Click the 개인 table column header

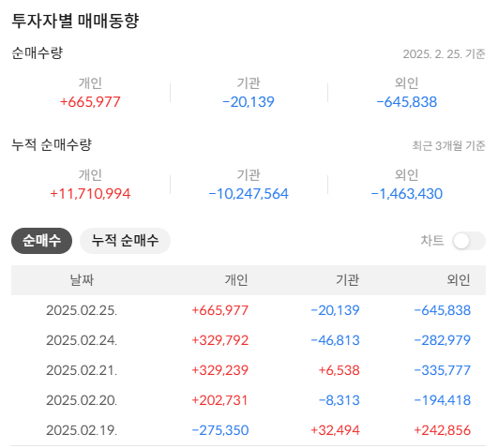pos(236,280)
